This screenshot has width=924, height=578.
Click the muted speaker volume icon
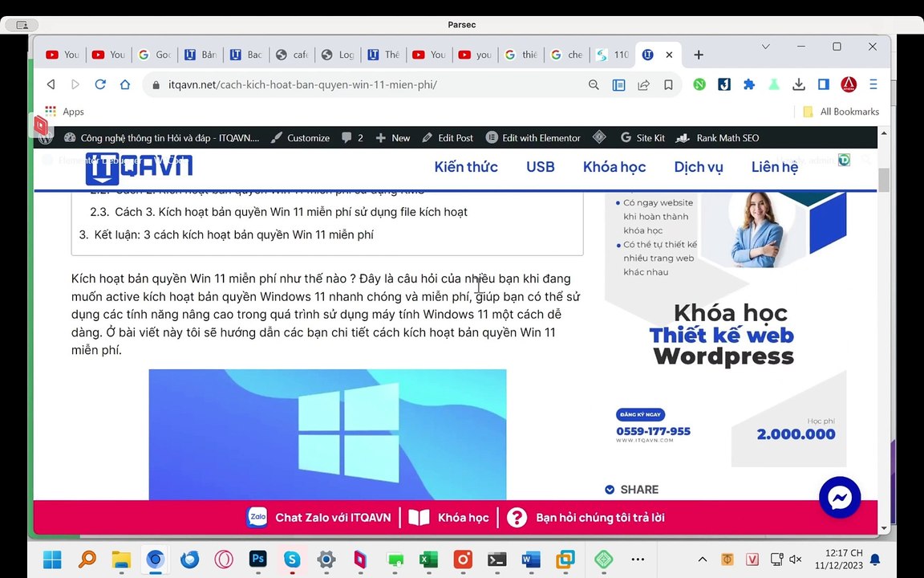[796, 559]
